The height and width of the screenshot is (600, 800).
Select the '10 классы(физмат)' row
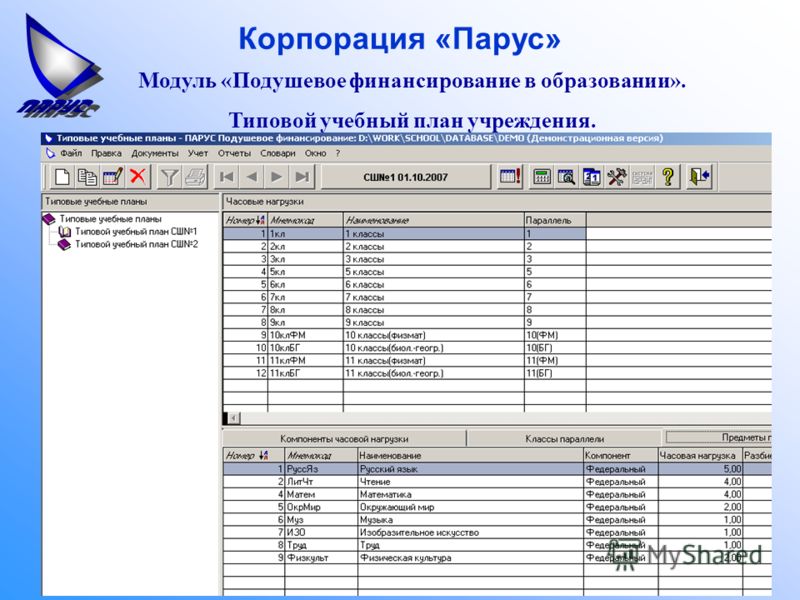tap(404, 335)
